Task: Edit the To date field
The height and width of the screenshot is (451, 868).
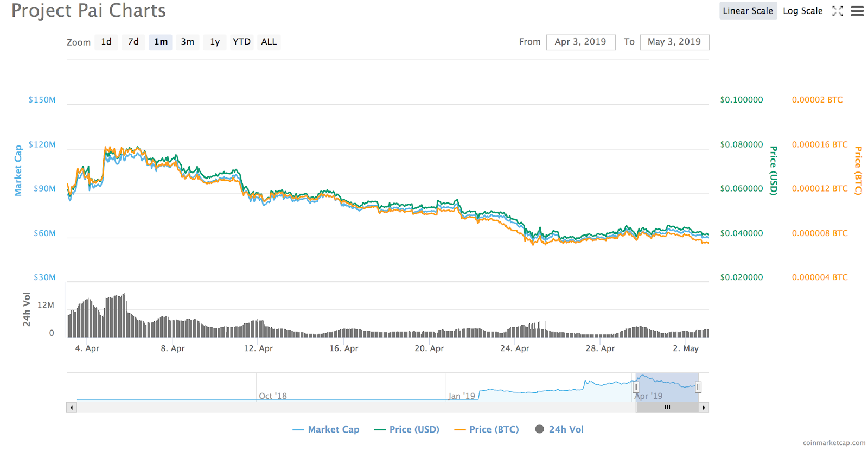Action: (x=674, y=42)
